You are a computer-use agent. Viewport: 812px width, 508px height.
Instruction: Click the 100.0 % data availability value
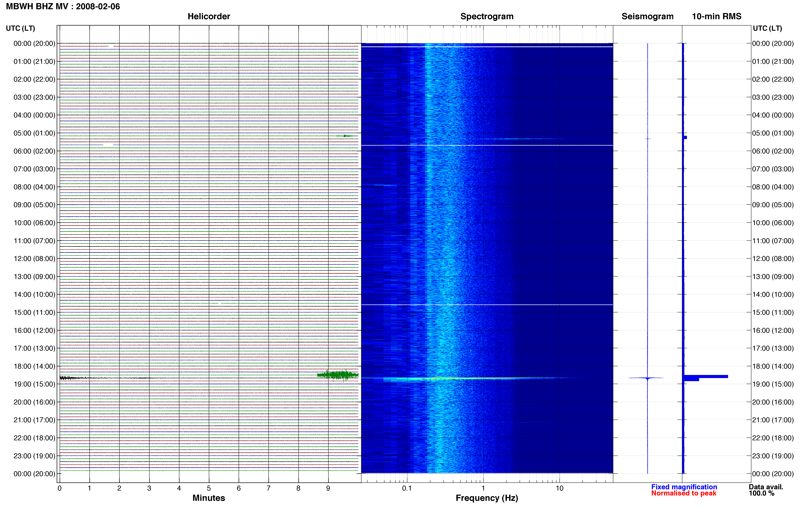pos(761,493)
